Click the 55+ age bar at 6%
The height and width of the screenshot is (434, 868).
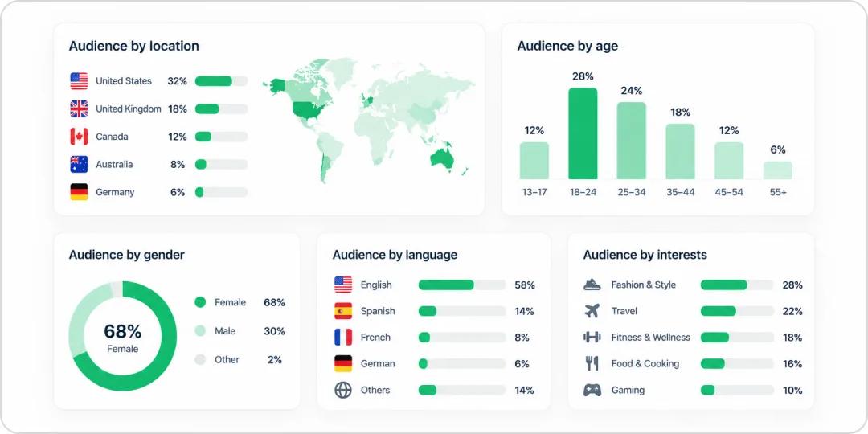coord(778,170)
